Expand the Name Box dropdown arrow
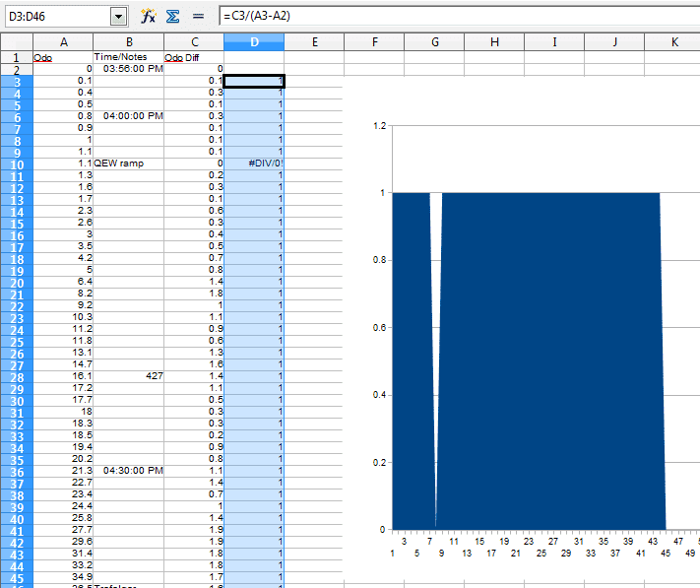 [119, 17]
